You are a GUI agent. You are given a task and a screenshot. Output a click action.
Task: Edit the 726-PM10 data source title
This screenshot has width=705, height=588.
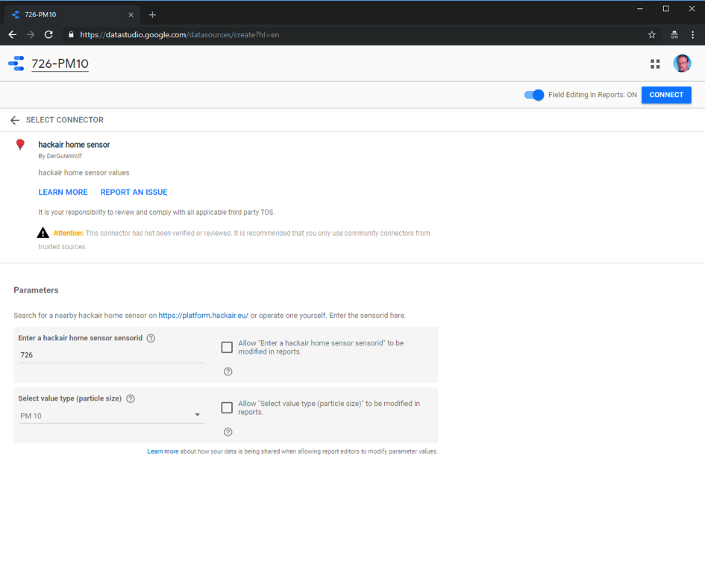(60, 64)
